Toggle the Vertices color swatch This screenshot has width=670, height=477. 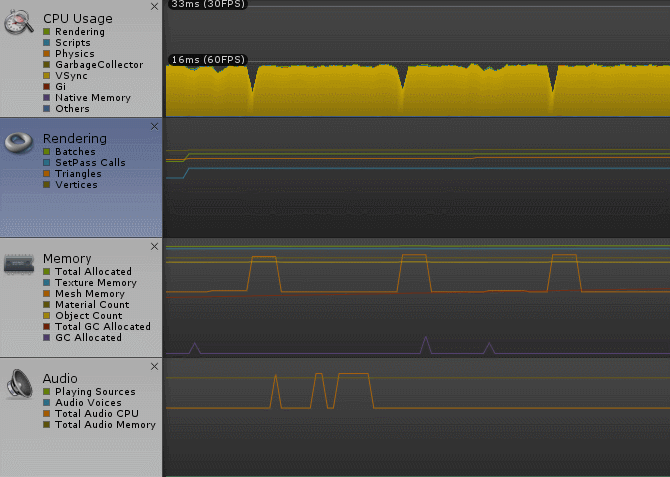(x=47, y=185)
